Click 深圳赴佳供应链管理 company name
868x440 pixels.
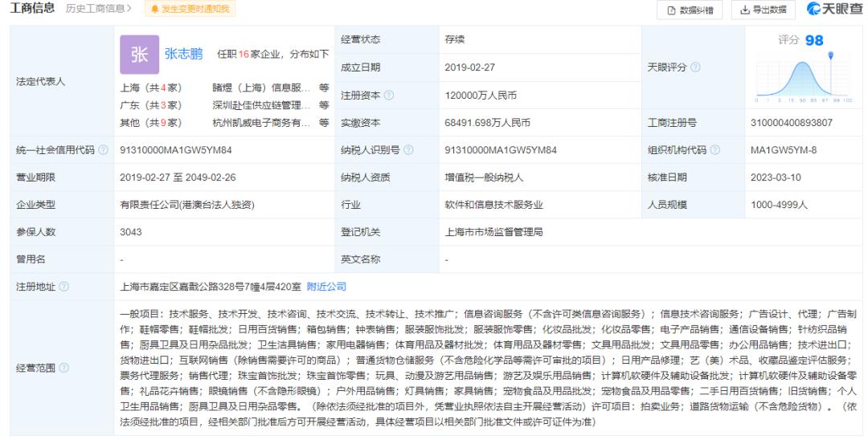[261, 105]
